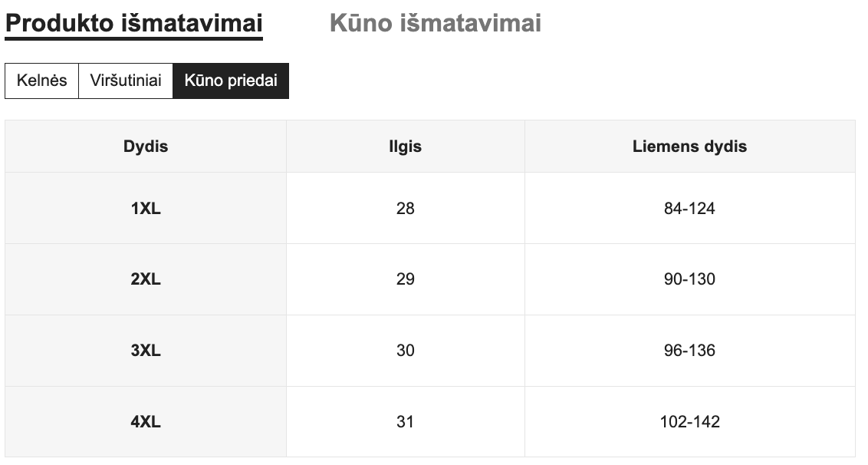Select the Kelnės category button

[42, 81]
